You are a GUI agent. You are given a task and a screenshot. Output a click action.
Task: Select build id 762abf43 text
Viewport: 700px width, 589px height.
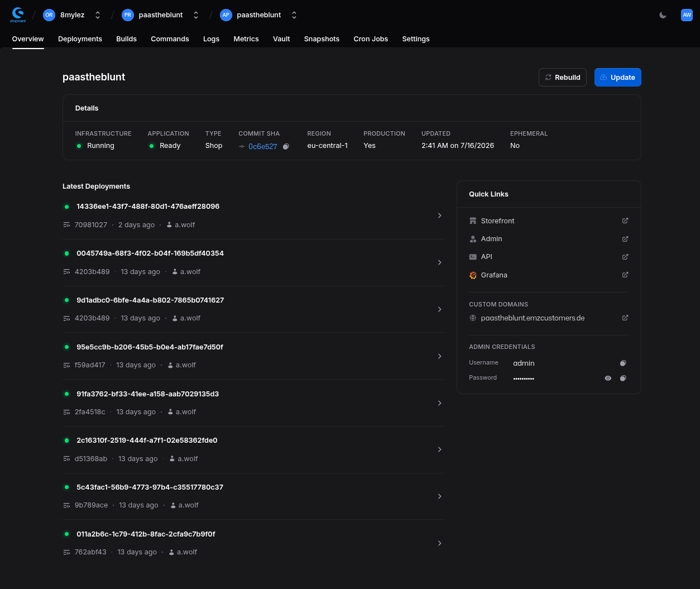click(90, 552)
